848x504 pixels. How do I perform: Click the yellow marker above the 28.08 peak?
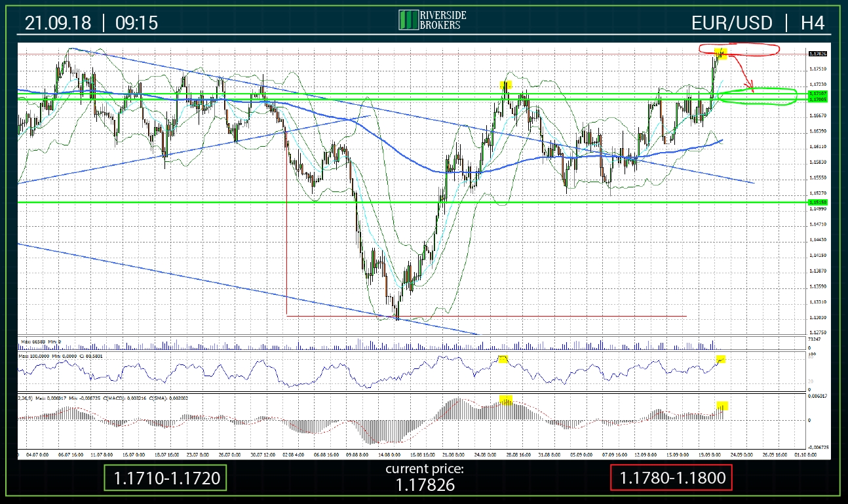coord(505,85)
